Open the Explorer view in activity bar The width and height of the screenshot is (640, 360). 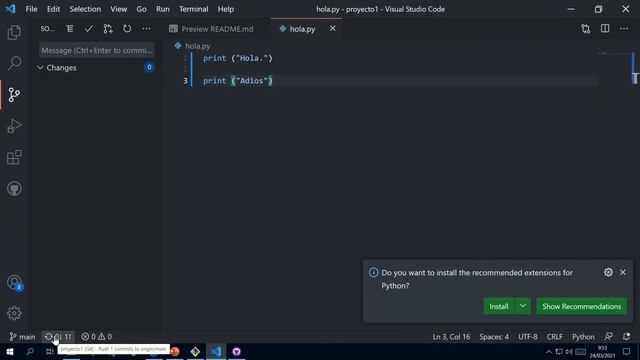click(14, 32)
